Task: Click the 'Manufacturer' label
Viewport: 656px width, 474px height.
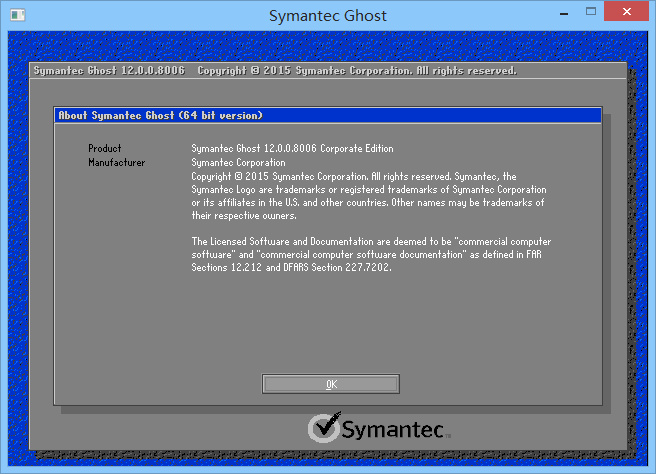Action: (x=117, y=162)
